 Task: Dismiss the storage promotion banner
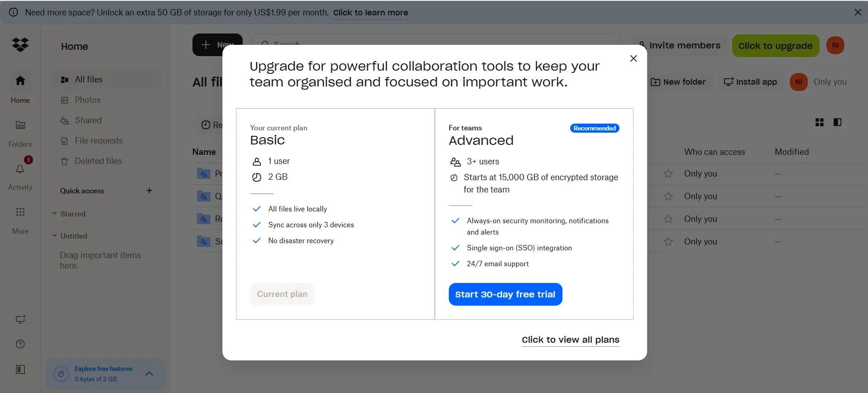click(858, 12)
